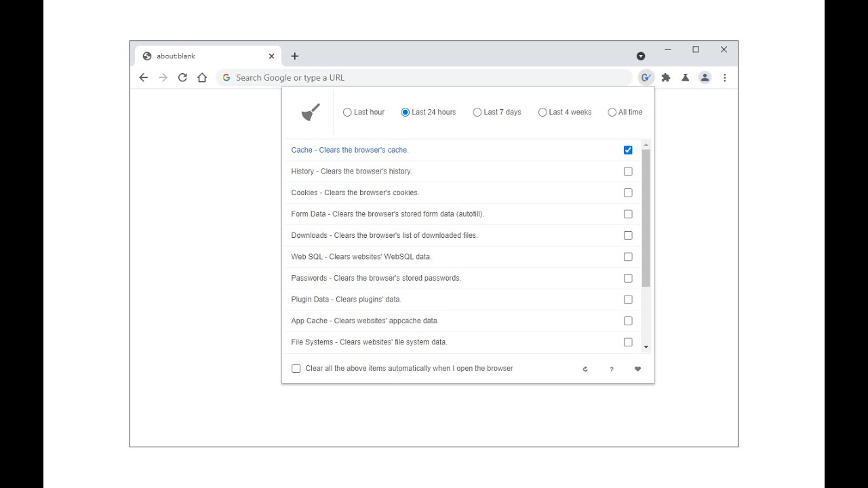Click the Chrome Labs flask icon
Viewport: 868px width, 488px height.
[x=686, y=78]
